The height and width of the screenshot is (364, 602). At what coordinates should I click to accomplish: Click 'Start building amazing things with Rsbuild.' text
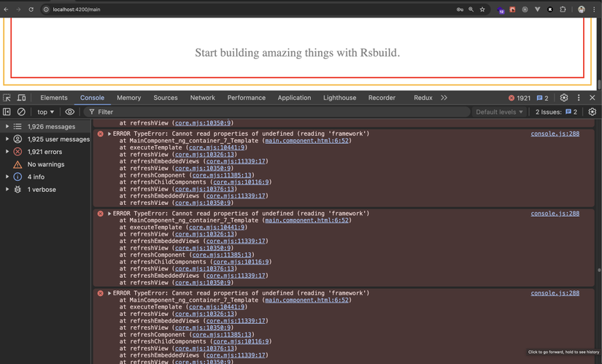(298, 53)
